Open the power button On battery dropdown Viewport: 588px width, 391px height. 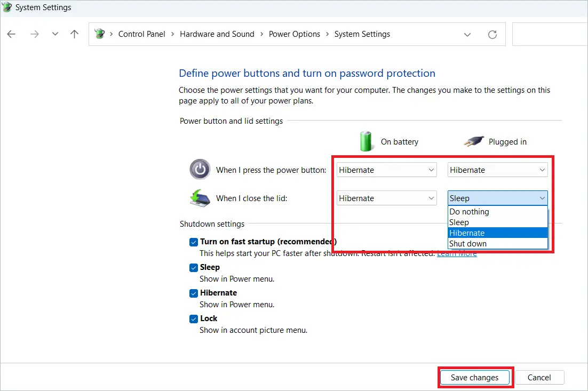[431, 169]
